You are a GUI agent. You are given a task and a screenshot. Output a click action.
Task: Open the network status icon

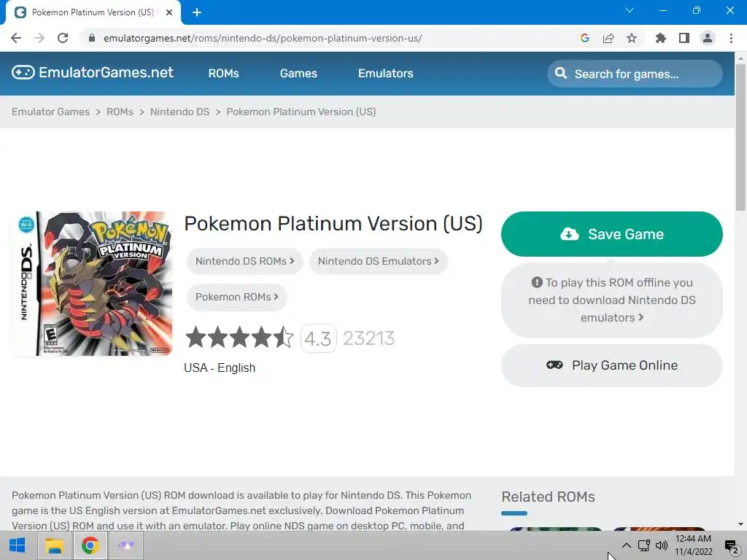644,545
